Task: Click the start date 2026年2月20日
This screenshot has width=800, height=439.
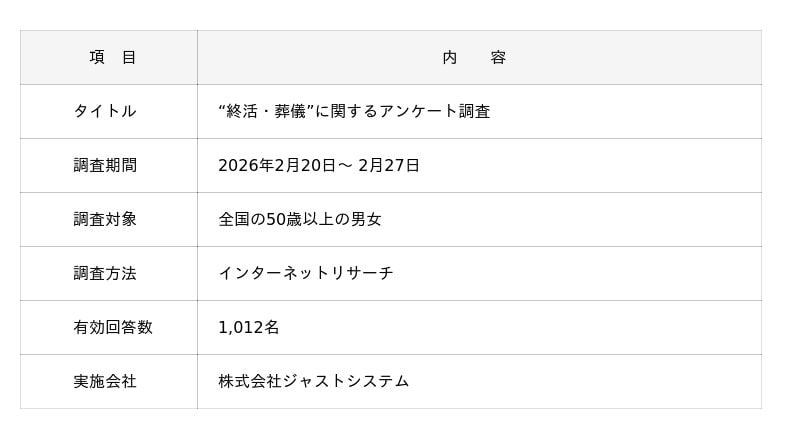Action: click(277, 165)
